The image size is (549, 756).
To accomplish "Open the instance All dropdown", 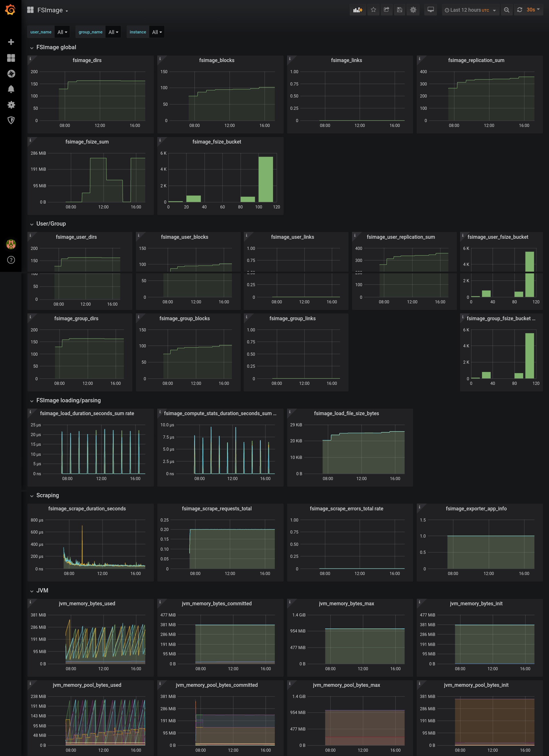I will pyautogui.click(x=157, y=32).
